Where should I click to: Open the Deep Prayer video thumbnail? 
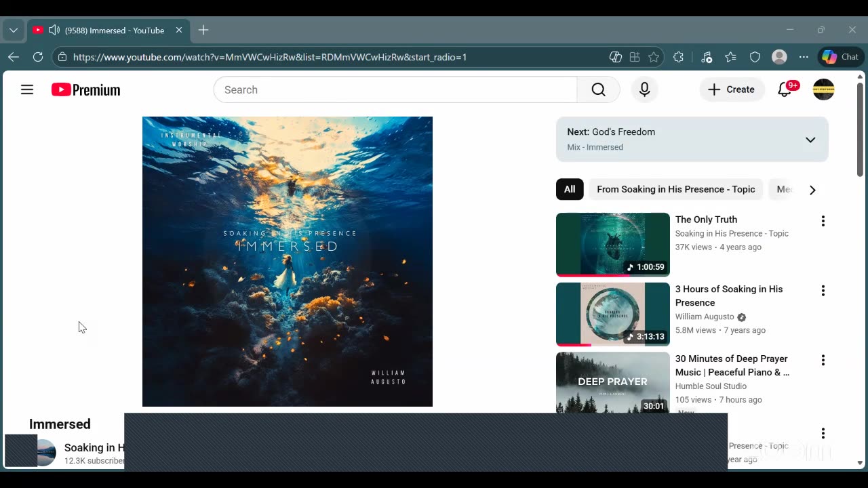tap(613, 382)
